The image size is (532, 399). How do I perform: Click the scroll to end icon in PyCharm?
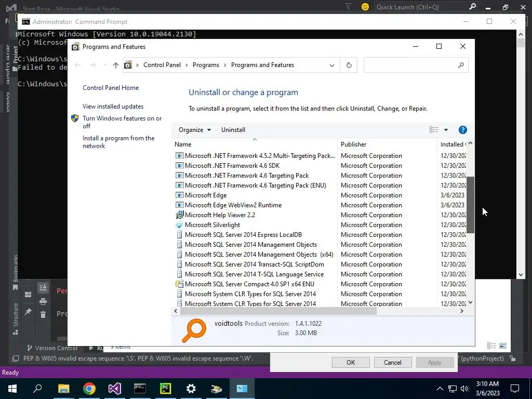43,288
